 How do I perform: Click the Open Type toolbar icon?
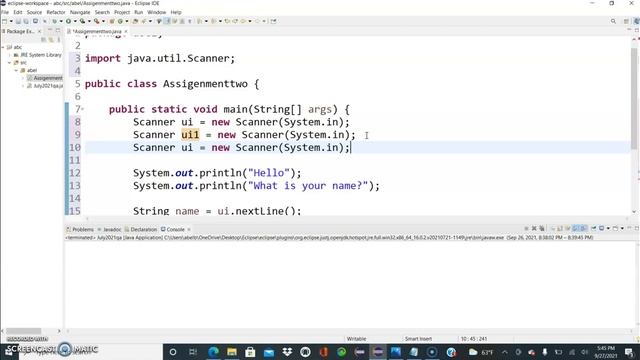click(x=135, y=21)
